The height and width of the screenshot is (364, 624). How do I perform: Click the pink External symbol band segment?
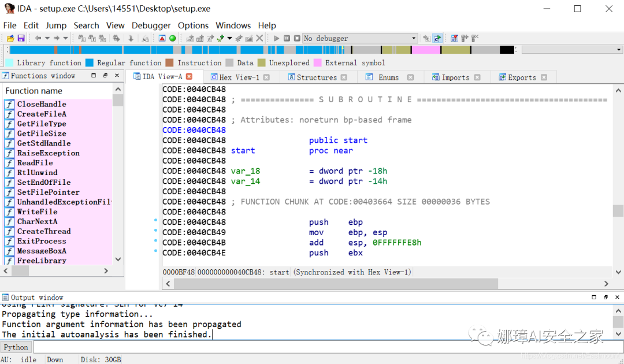click(x=426, y=50)
